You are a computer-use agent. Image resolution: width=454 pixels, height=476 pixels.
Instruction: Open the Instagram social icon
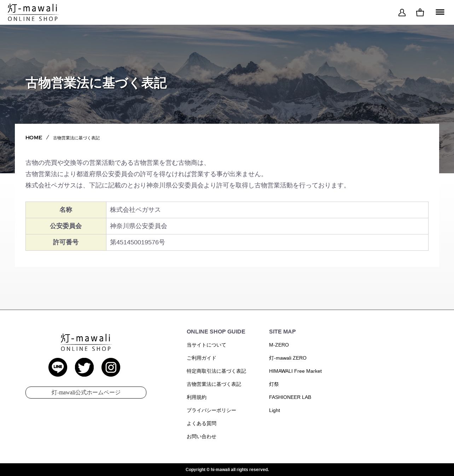[111, 367]
